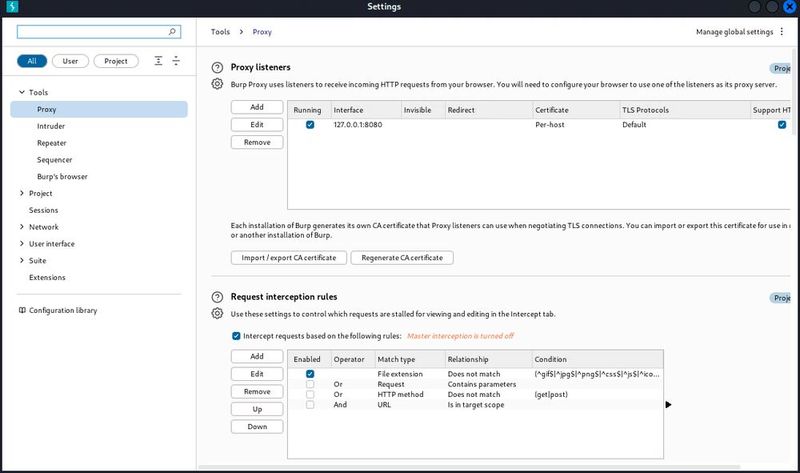Select the Project filter tab
The image size is (800, 473).
[x=116, y=61]
